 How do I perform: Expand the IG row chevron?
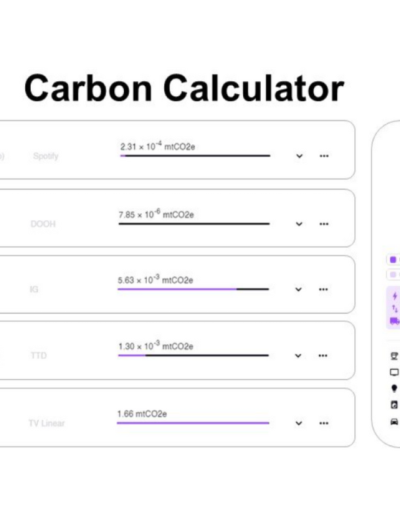click(x=298, y=289)
